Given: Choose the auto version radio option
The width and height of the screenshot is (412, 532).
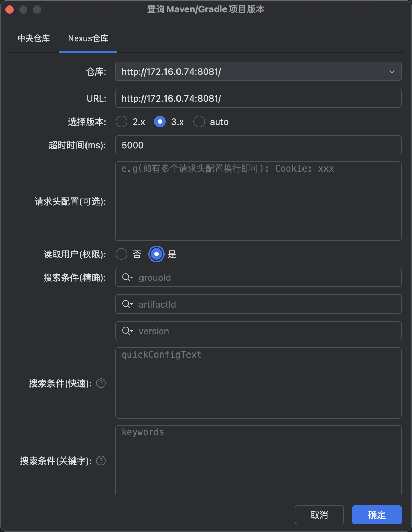Looking at the screenshot, I should [x=199, y=122].
